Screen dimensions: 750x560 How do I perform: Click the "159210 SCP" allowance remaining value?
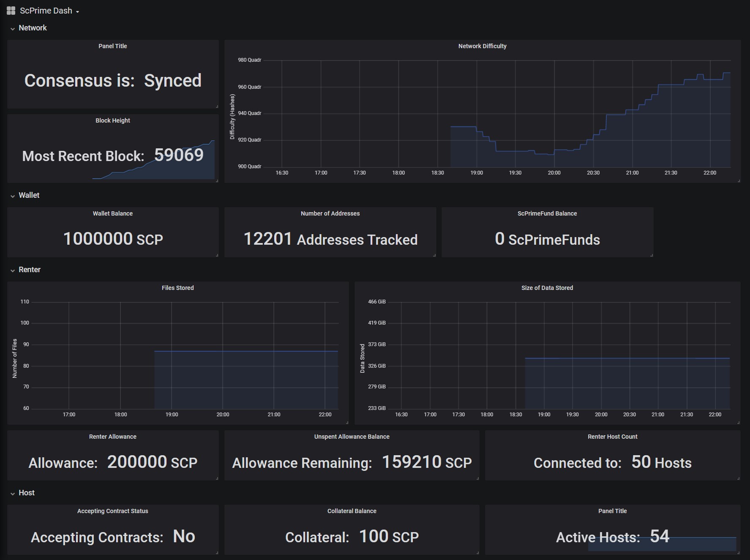(427, 462)
